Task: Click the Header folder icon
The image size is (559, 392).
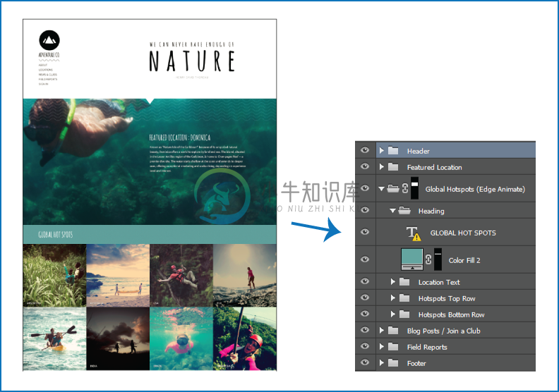Action: (x=393, y=151)
